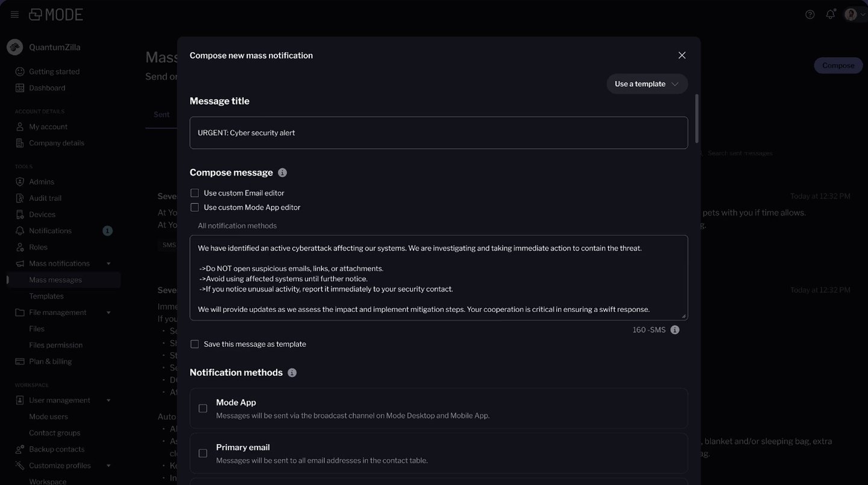Open the Use a template dropdown
The image size is (868, 485).
pos(647,84)
